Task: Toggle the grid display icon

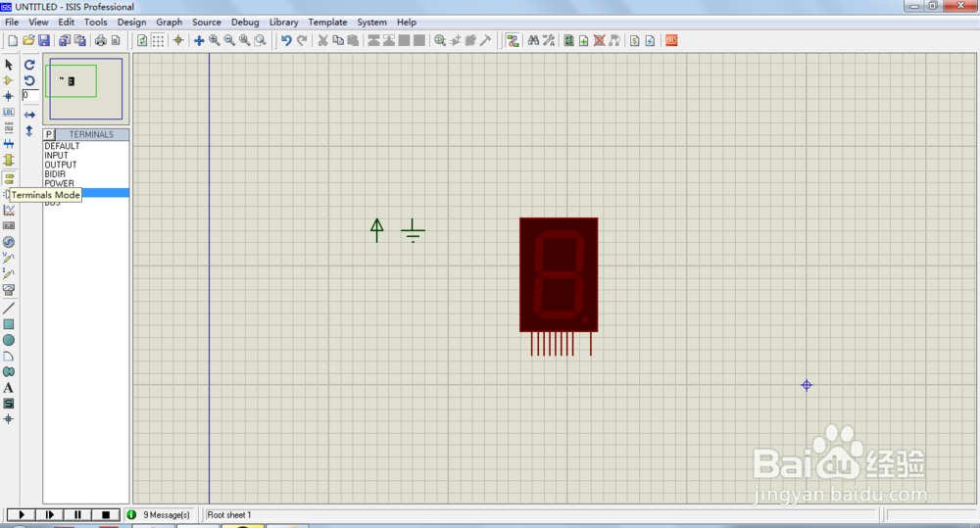Action: click(x=158, y=40)
